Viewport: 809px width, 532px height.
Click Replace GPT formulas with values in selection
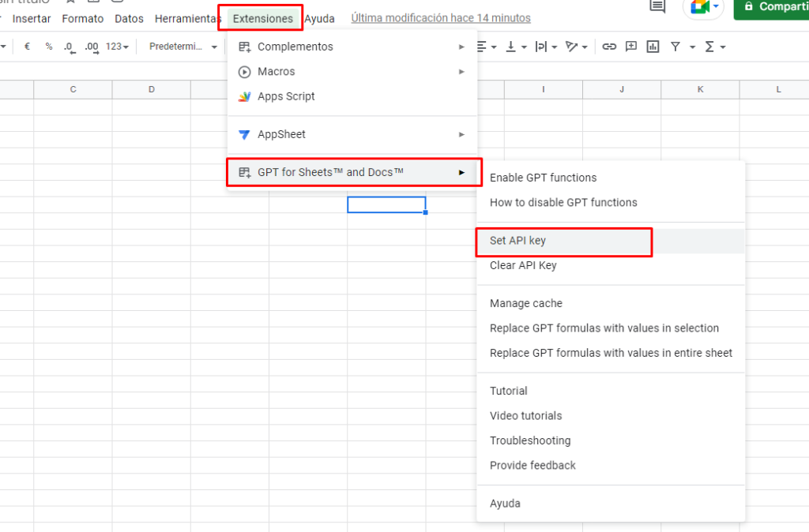(611, 328)
